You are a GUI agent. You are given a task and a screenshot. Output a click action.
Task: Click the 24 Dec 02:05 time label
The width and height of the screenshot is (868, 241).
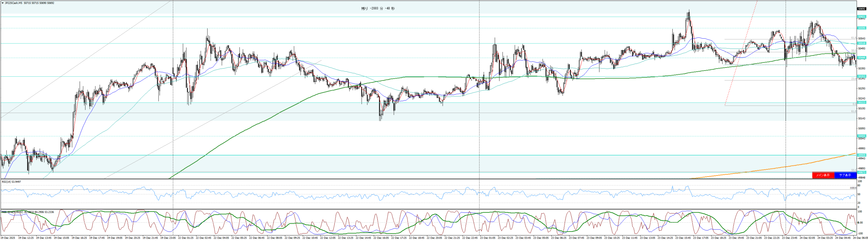807,238
